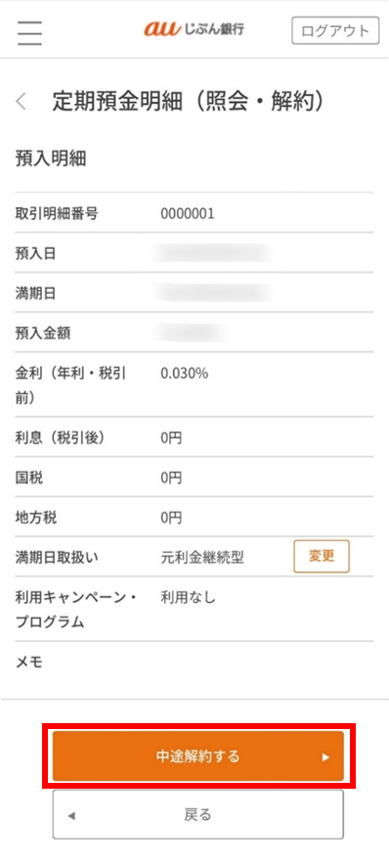Viewport: 389px width, 868px height.
Task: Tap the right arrow on 中途解約する
Action: point(325,757)
